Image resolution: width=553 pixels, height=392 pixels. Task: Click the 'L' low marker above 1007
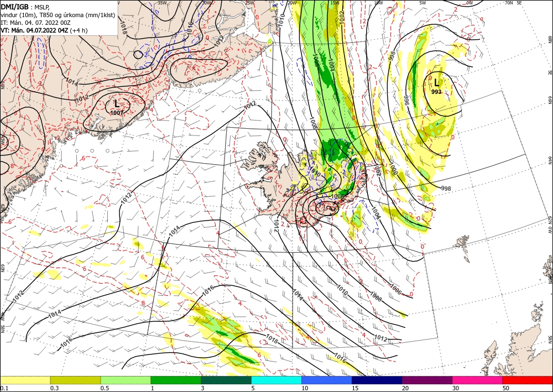point(117,103)
